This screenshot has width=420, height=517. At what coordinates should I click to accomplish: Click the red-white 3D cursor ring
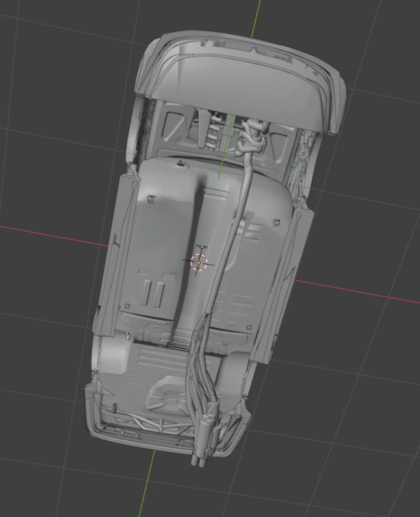(x=199, y=263)
